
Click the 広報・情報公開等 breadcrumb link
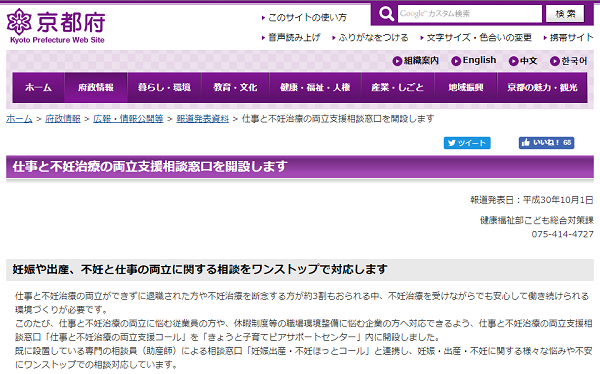click(128, 119)
